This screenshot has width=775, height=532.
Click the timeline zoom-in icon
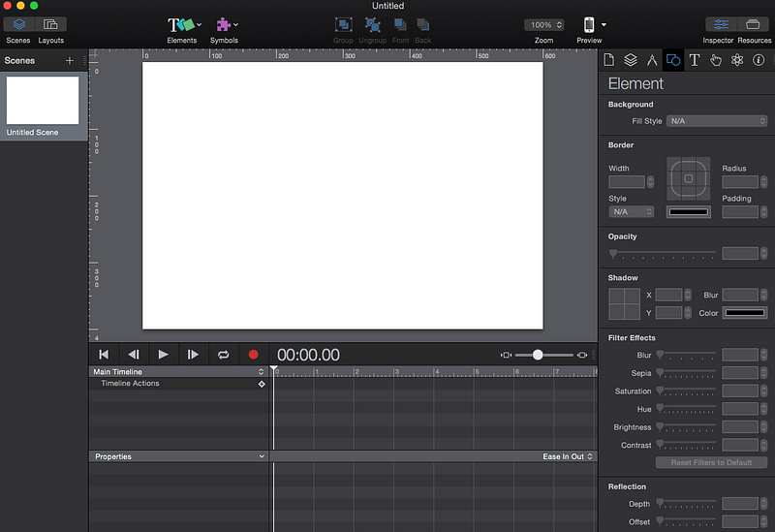pyautogui.click(x=582, y=355)
